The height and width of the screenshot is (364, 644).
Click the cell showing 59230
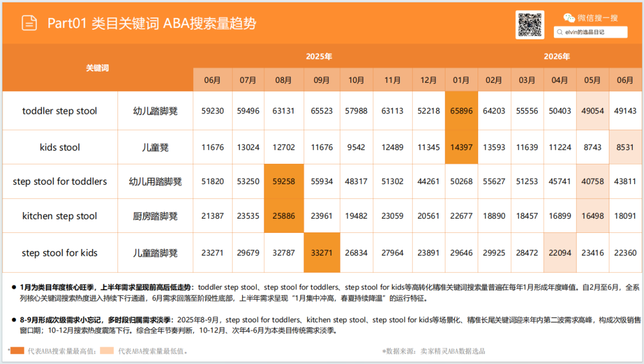212,111
